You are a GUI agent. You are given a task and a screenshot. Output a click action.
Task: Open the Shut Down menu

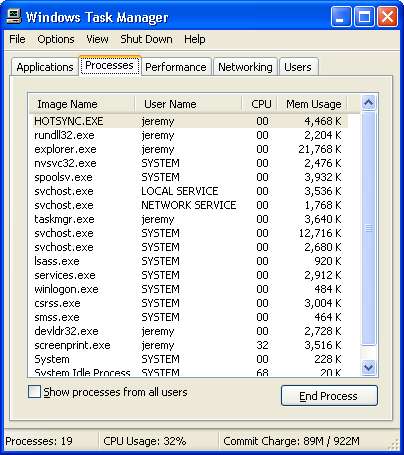tap(146, 39)
